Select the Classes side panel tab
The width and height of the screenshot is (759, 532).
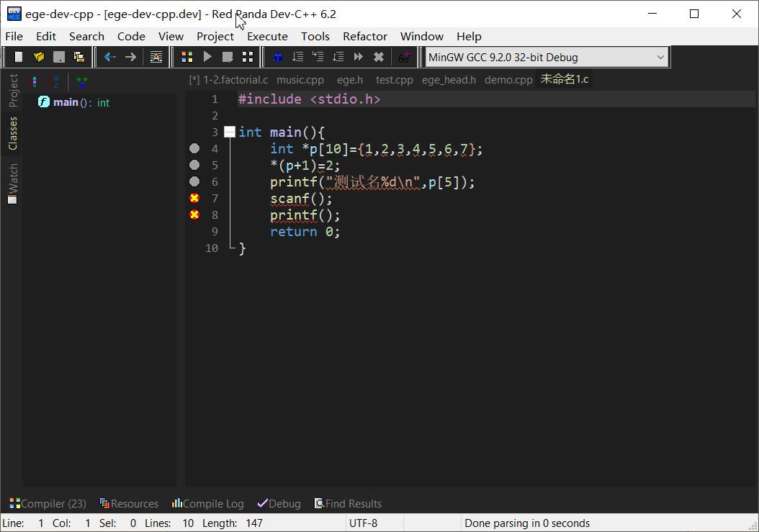12,133
